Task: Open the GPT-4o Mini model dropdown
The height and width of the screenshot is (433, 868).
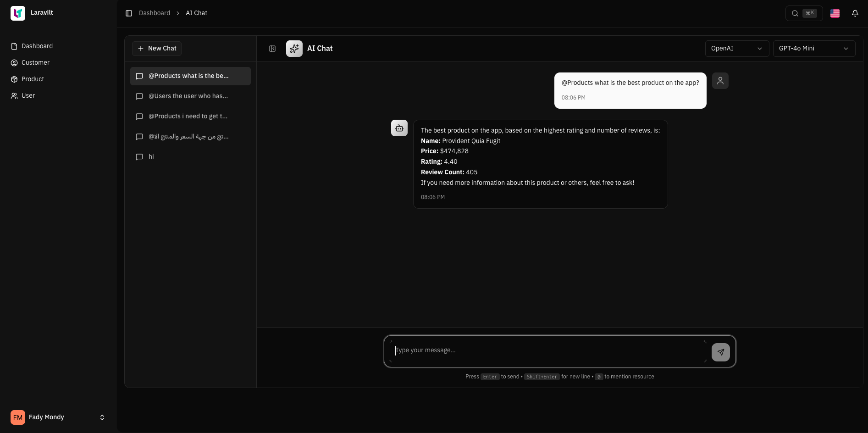Action: coord(814,48)
